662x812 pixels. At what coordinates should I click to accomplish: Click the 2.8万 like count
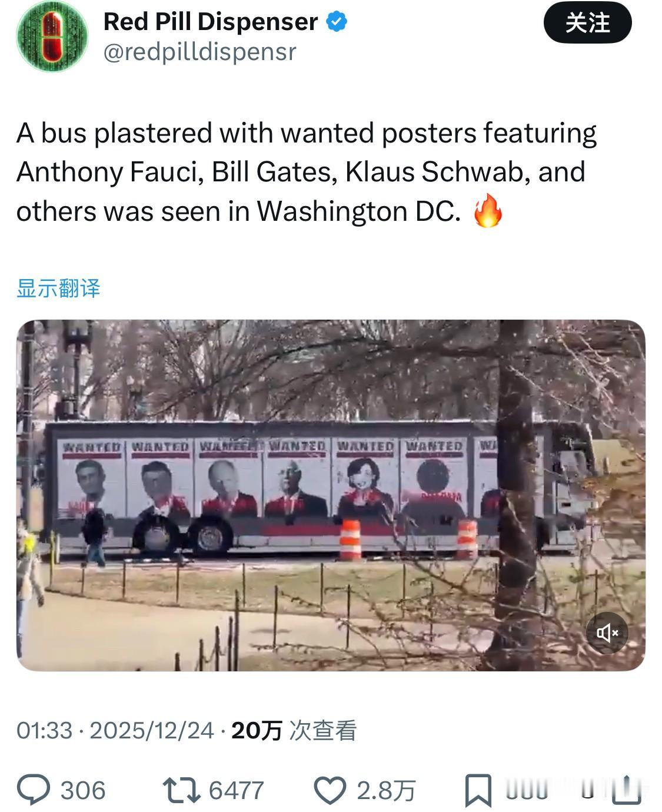point(386,790)
